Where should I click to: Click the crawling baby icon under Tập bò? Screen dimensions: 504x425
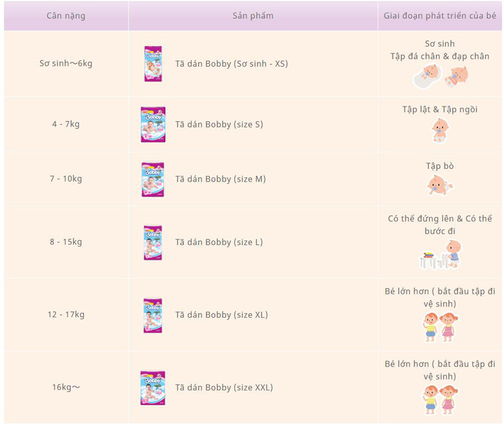(440, 185)
